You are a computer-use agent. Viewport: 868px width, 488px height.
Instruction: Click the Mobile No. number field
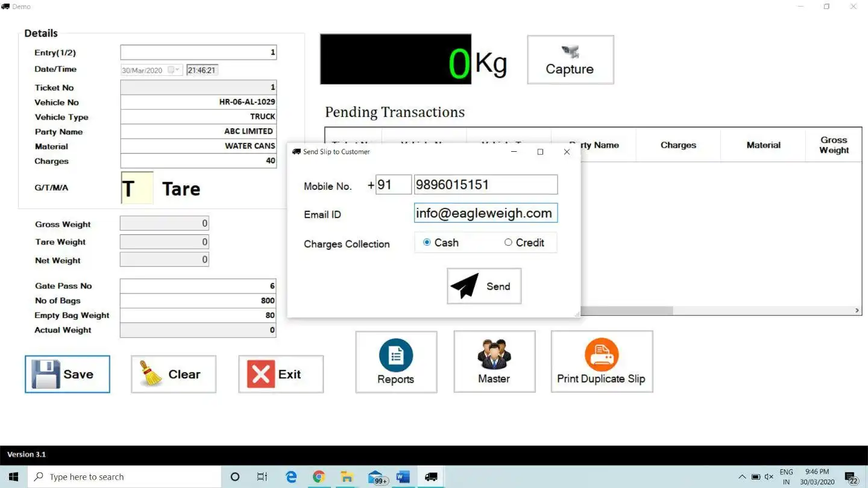coord(486,184)
